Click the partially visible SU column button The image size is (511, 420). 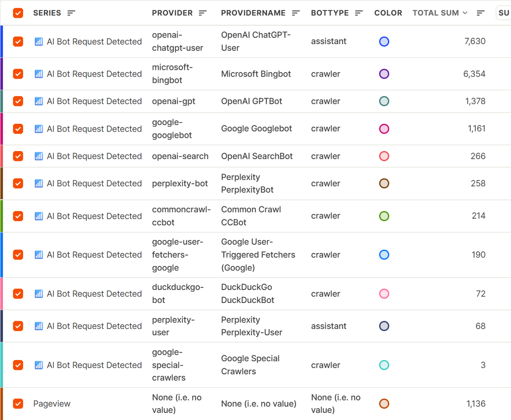tap(504, 13)
